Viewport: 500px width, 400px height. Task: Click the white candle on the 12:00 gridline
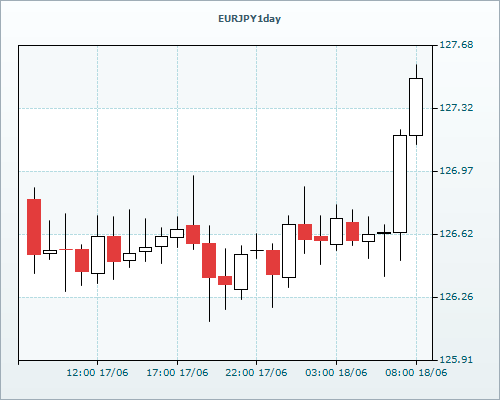[x=98, y=255]
